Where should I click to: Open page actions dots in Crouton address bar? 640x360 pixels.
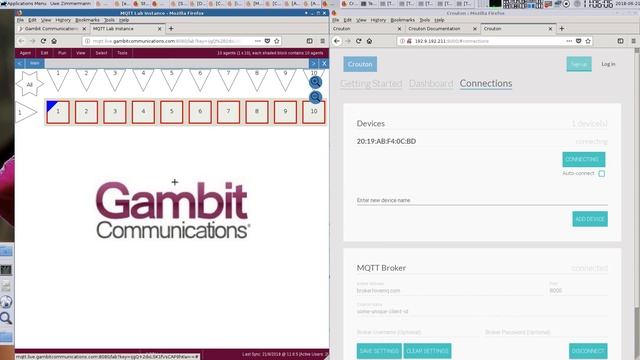[569, 41]
